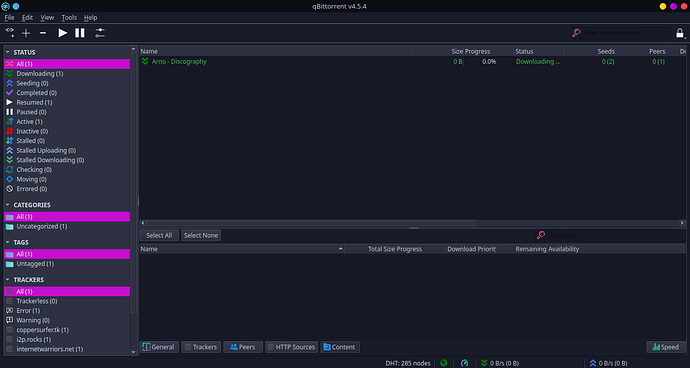Add torrent file with plus icon

[x=26, y=33]
